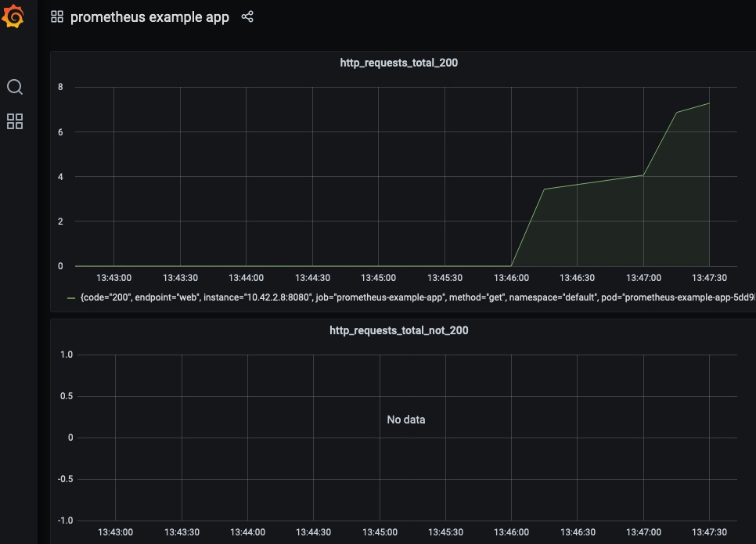Click the y-axis value -0.5 in bottom graph
Image resolution: width=756 pixels, height=544 pixels.
(66, 479)
